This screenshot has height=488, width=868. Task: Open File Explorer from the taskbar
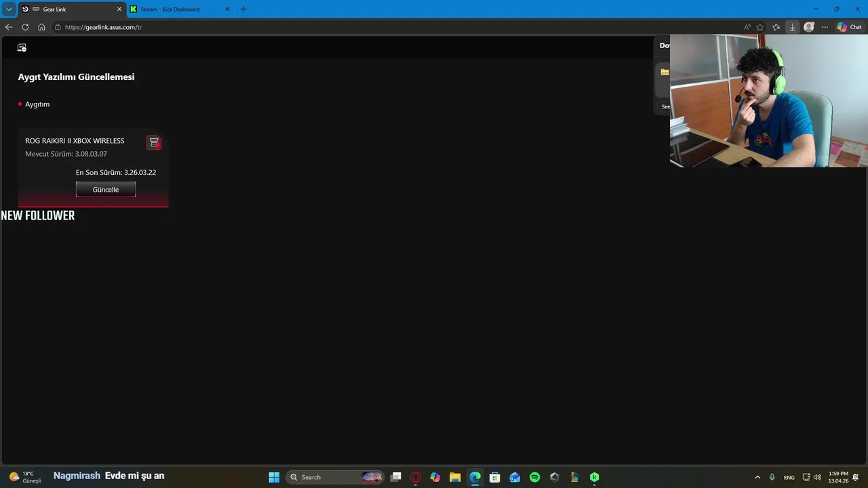coord(455,477)
